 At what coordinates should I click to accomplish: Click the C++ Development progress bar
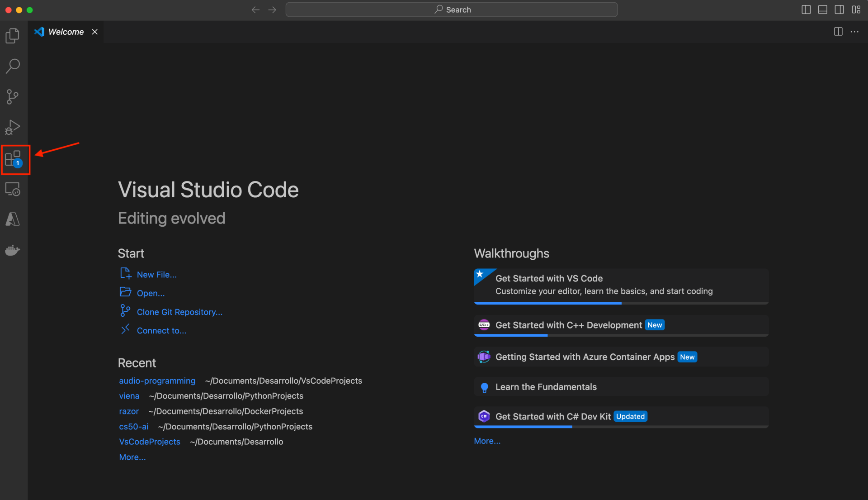[x=621, y=335]
